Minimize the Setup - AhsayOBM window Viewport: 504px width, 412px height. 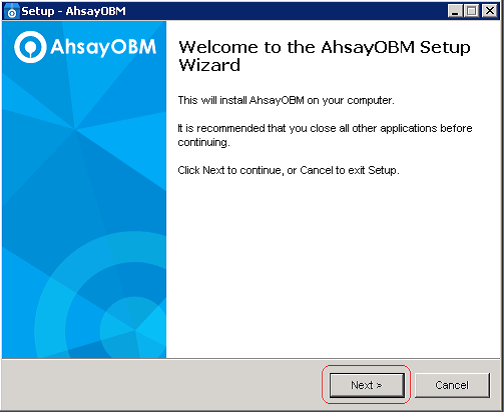point(455,11)
